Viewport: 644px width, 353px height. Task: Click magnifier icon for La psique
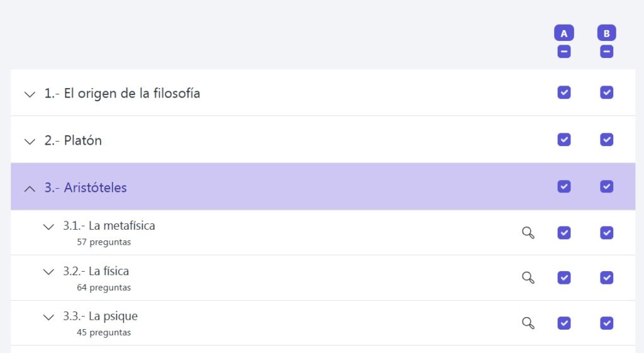[528, 323]
